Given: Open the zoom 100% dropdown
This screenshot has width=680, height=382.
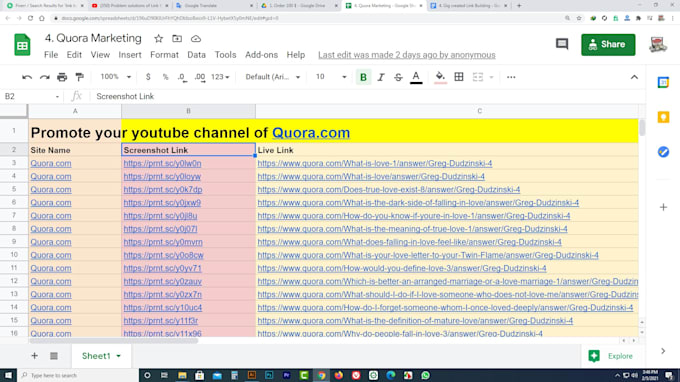Looking at the screenshot, I should 115,77.
